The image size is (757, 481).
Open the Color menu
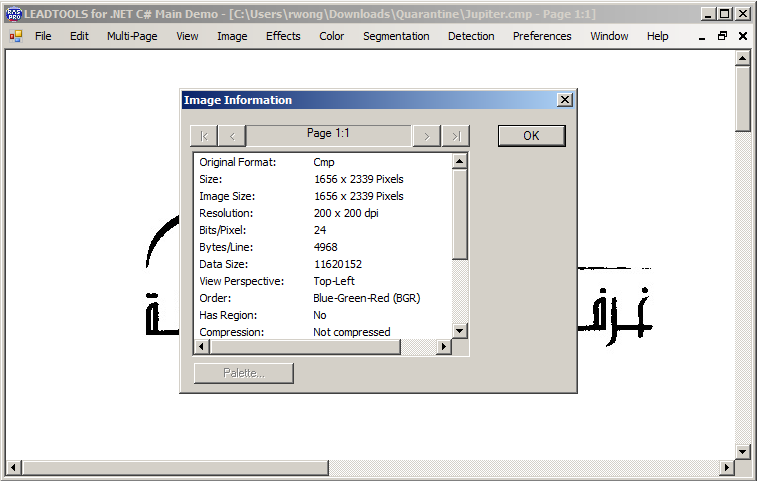click(332, 36)
